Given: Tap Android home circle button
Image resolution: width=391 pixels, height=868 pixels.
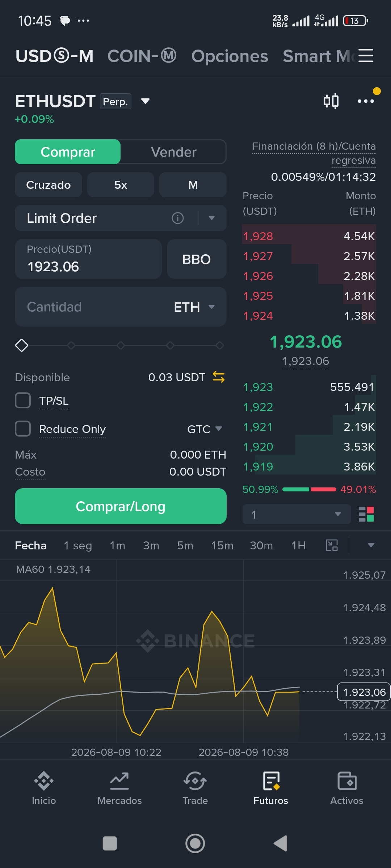Looking at the screenshot, I should 195,843.
